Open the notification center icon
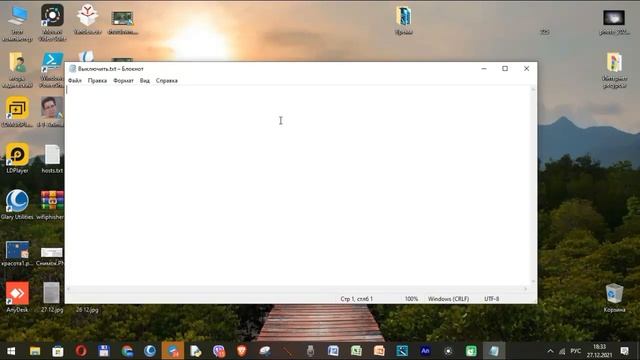 (x=624, y=351)
